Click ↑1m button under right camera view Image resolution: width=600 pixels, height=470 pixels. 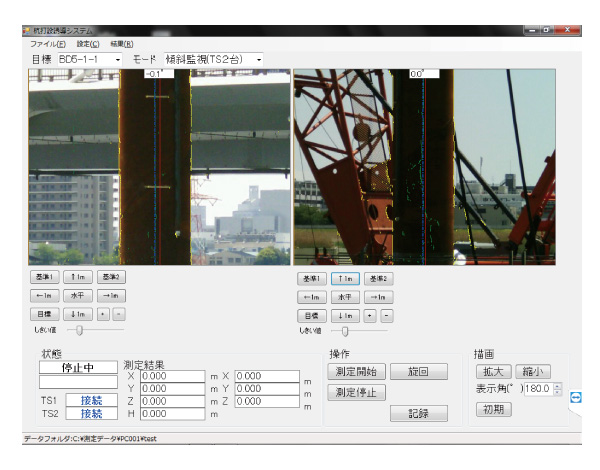(x=345, y=279)
